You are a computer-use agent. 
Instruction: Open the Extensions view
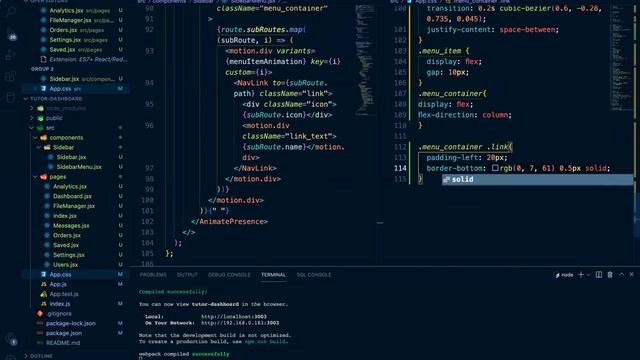11,76
